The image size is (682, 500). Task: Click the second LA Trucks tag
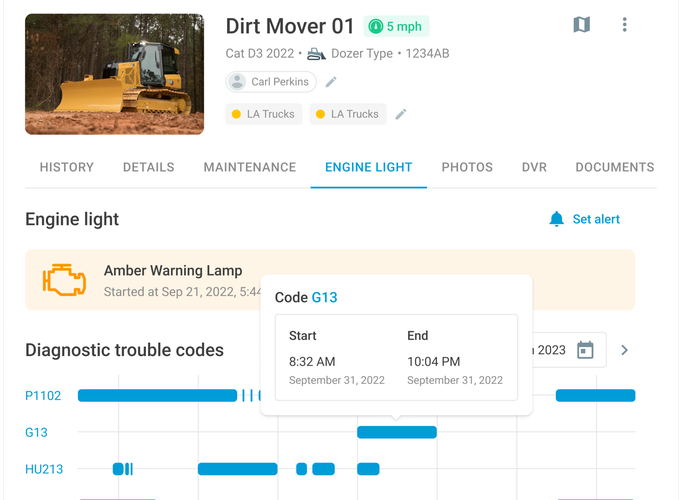[x=348, y=114]
